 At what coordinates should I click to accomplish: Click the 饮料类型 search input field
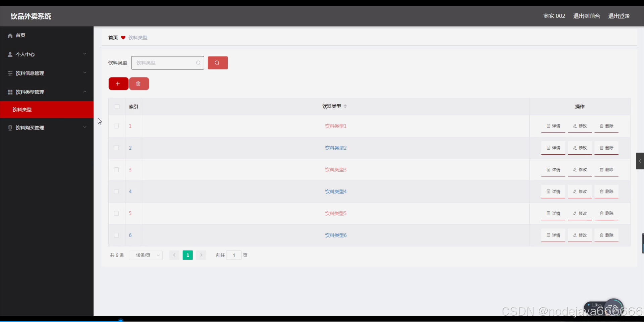(x=167, y=63)
